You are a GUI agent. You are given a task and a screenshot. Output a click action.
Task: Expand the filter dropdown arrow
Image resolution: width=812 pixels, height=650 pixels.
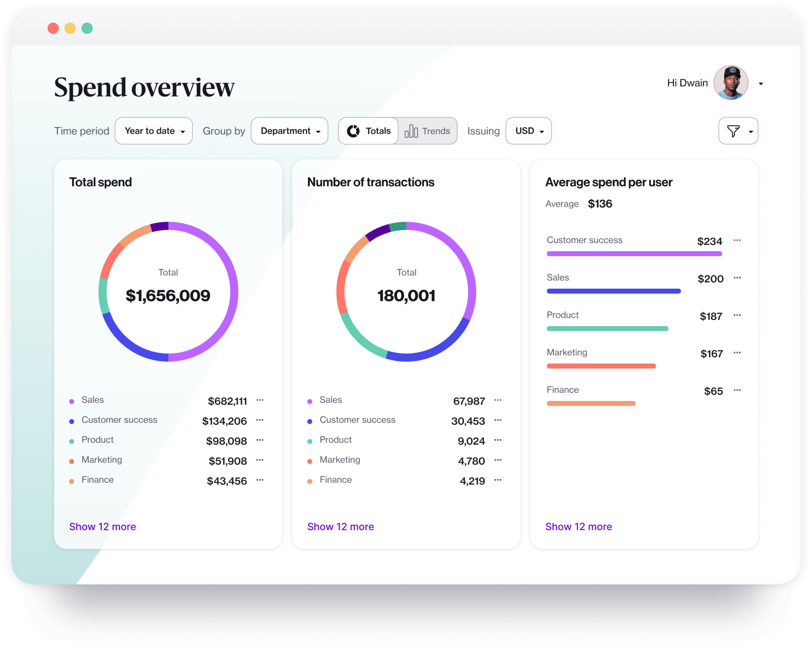tap(751, 132)
